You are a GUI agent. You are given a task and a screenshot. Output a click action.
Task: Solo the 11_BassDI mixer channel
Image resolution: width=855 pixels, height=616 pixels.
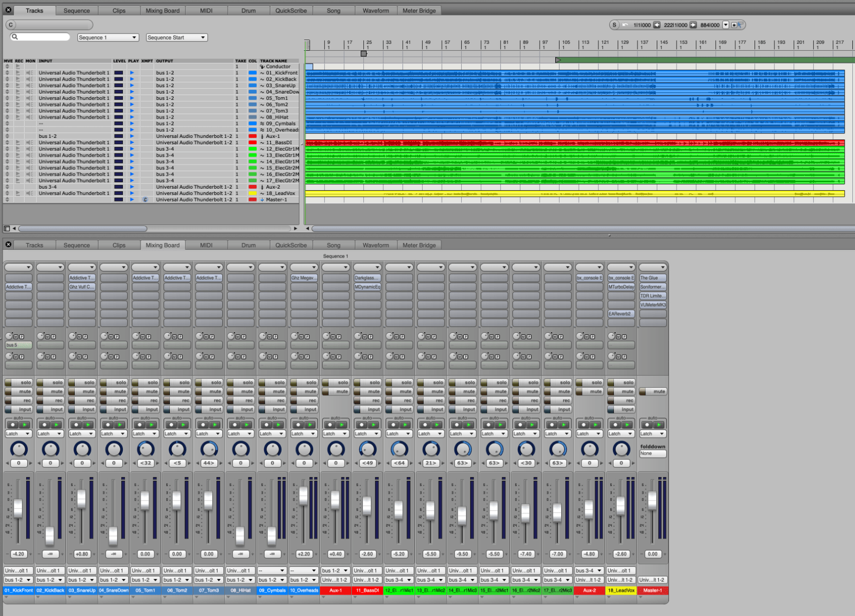(367, 383)
